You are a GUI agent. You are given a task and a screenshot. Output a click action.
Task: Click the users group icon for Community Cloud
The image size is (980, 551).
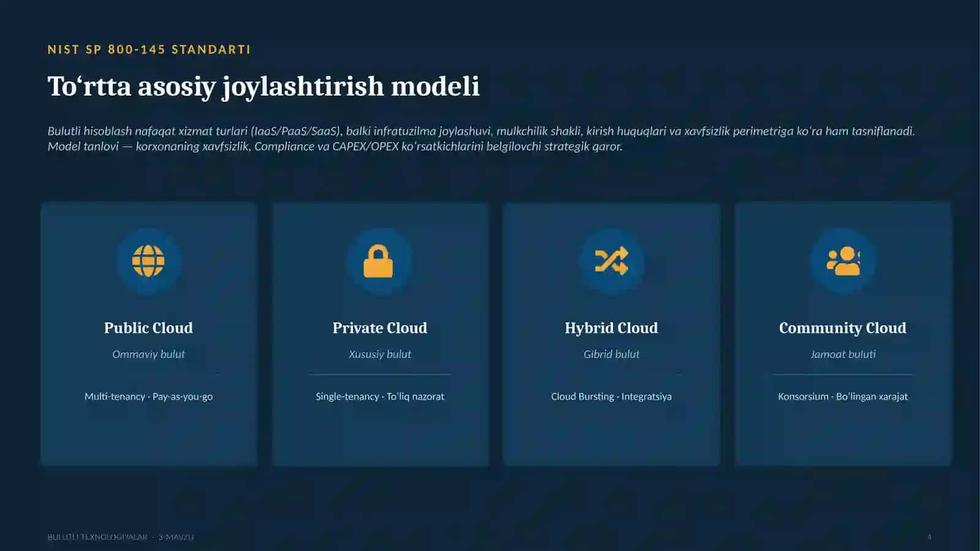pyautogui.click(x=843, y=261)
